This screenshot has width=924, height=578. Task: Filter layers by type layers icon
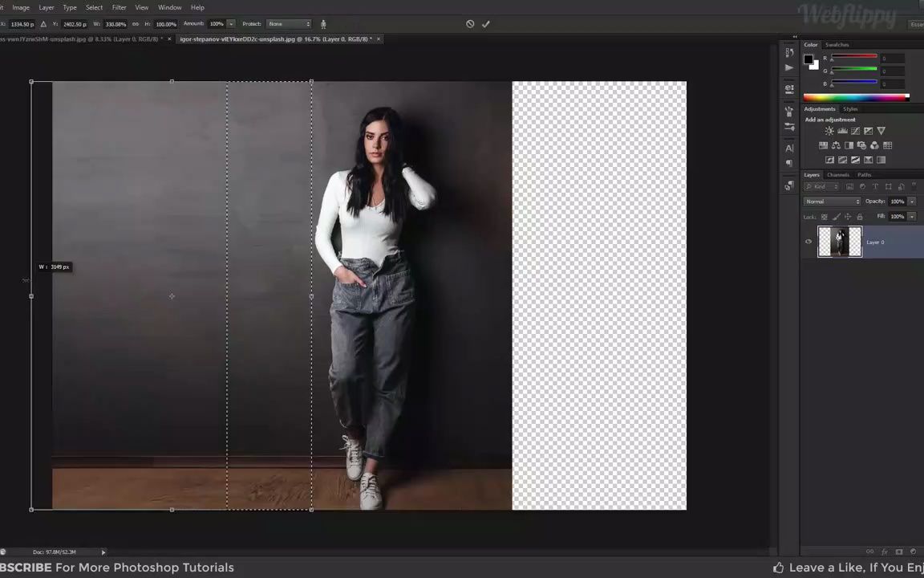pyautogui.click(x=875, y=187)
